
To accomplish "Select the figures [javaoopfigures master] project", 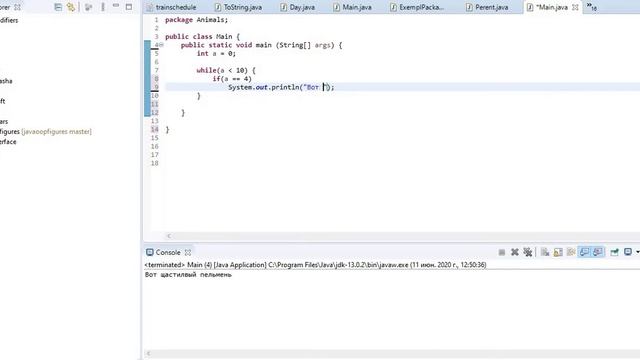I will click(46, 131).
